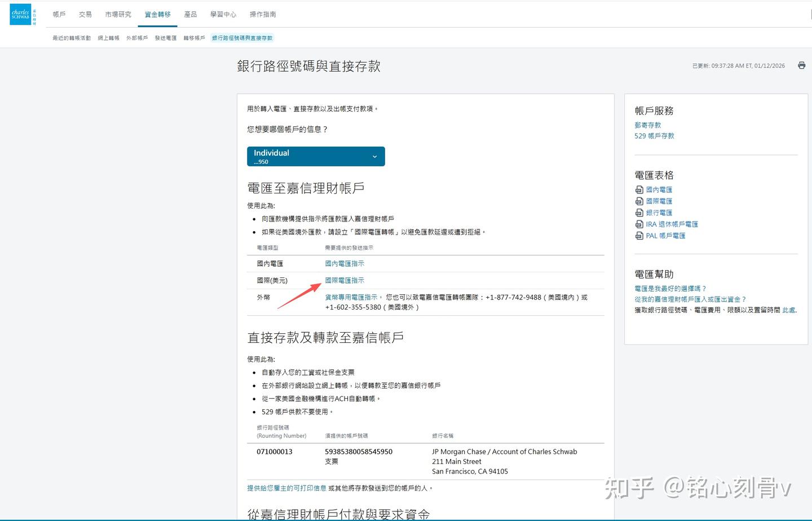Open the 學習中心 menu

[x=223, y=15]
